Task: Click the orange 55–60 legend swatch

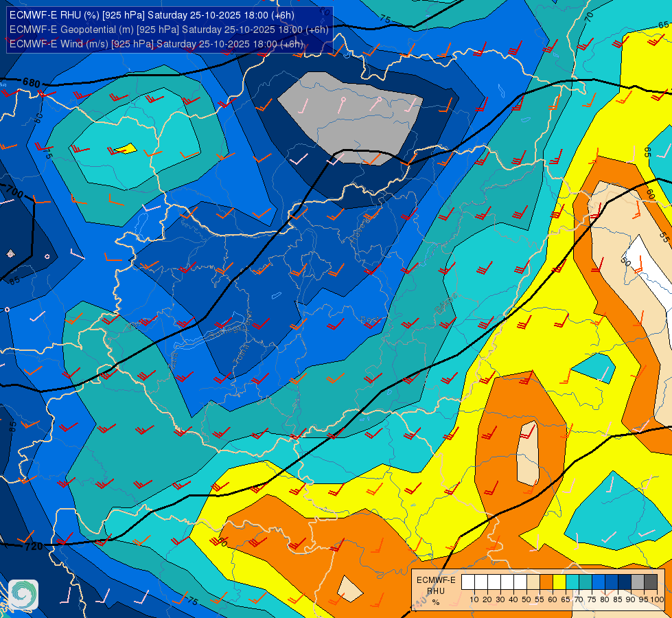Action: (546, 582)
